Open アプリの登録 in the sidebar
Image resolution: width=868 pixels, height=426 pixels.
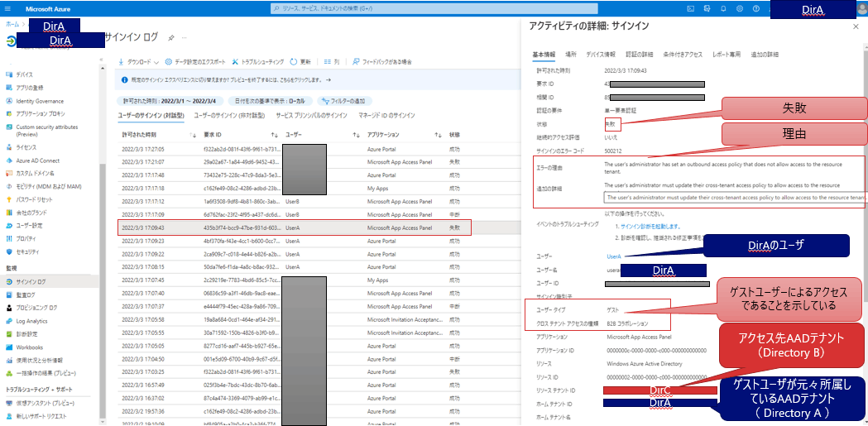pyautogui.click(x=30, y=88)
